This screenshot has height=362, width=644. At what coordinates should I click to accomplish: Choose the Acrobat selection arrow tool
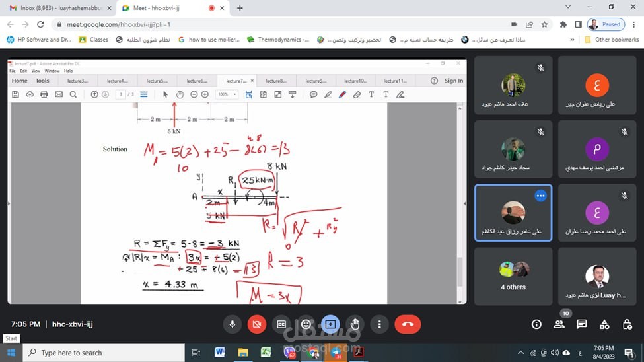click(x=165, y=94)
